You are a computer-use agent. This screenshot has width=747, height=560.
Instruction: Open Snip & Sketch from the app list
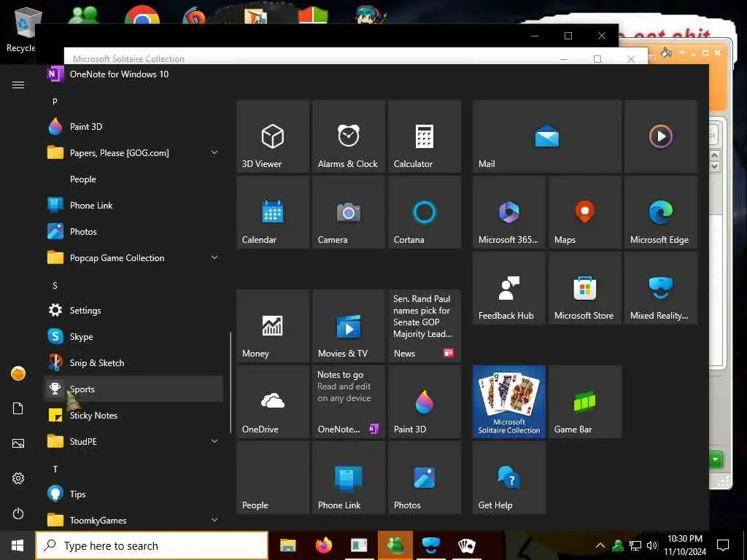point(133,362)
